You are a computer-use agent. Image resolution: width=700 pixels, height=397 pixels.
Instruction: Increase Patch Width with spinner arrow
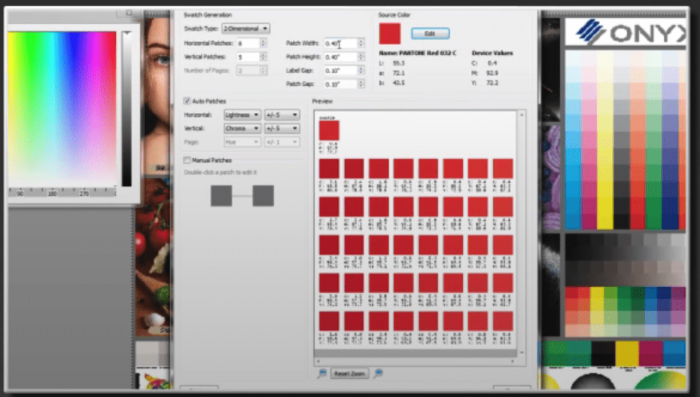[361, 41]
